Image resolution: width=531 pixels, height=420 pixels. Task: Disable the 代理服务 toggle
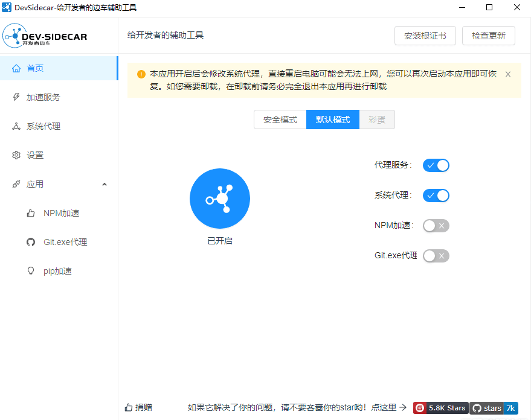coord(436,165)
